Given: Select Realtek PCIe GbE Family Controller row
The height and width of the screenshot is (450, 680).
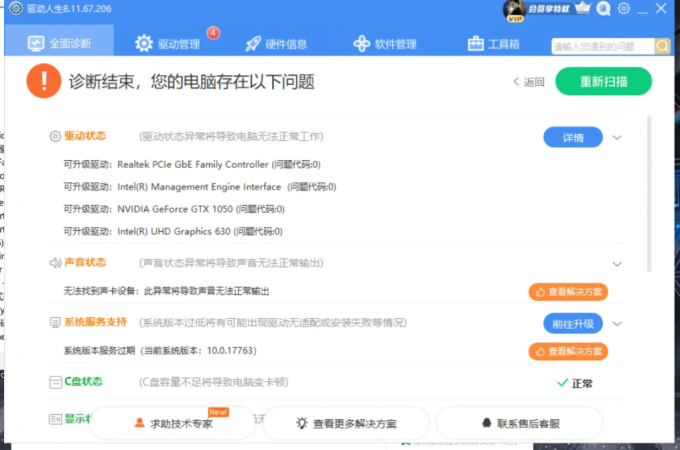Looking at the screenshot, I should tap(192, 164).
